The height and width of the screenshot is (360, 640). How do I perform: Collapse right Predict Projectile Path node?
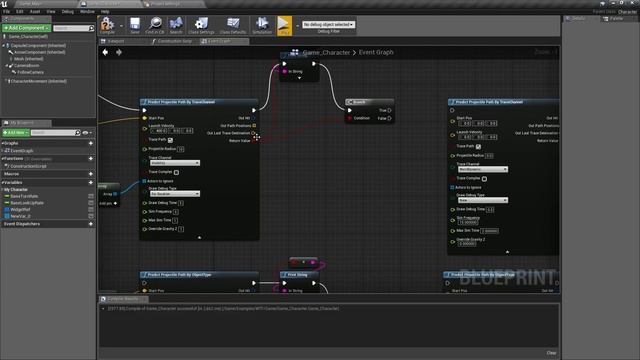[x=507, y=252]
